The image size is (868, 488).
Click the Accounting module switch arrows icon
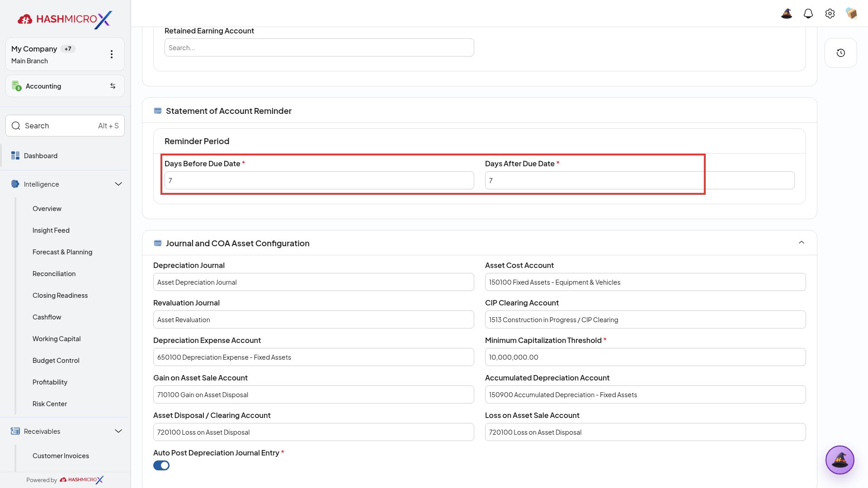click(113, 86)
